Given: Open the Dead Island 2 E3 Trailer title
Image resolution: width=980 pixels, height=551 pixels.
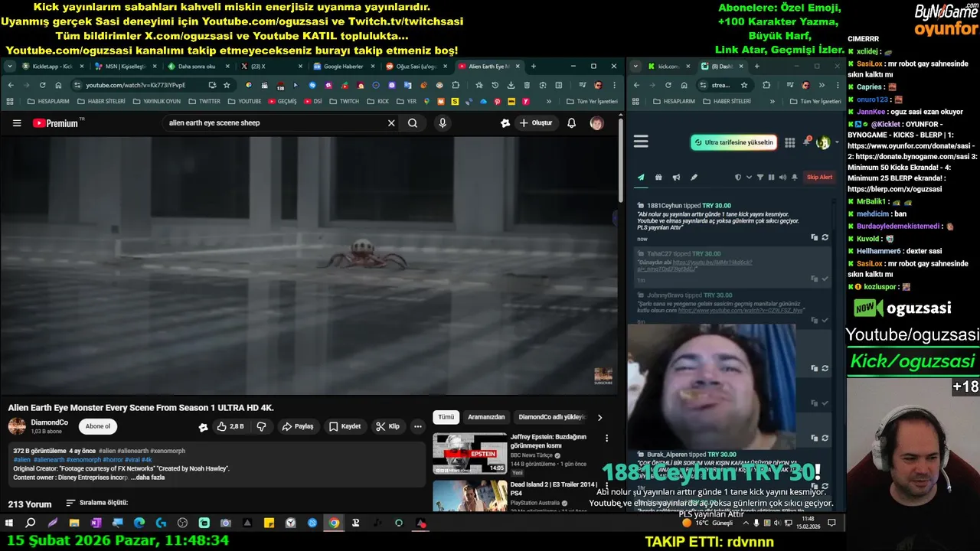Looking at the screenshot, I should [554, 488].
